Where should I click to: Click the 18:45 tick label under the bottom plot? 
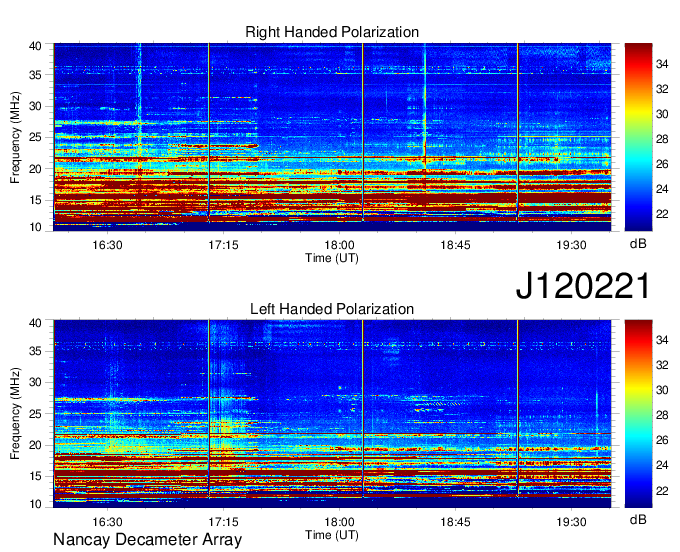click(x=455, y=522)
